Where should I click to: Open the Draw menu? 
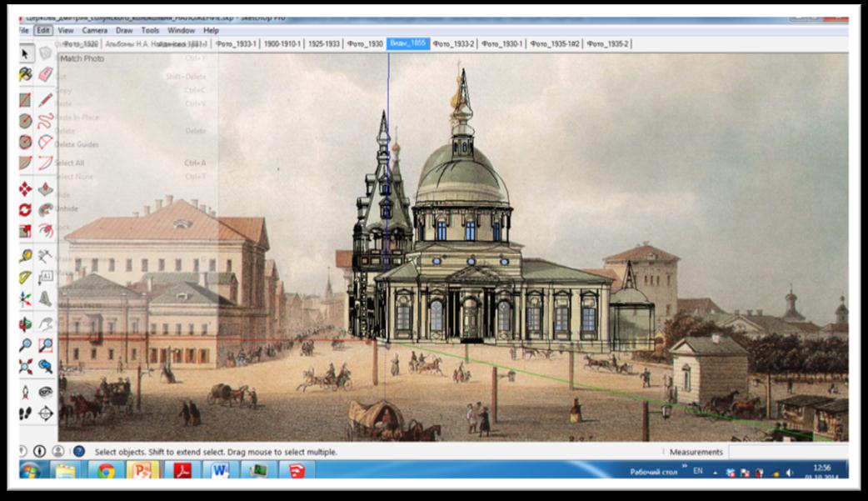pyautogui.click(x=124, y=31)
